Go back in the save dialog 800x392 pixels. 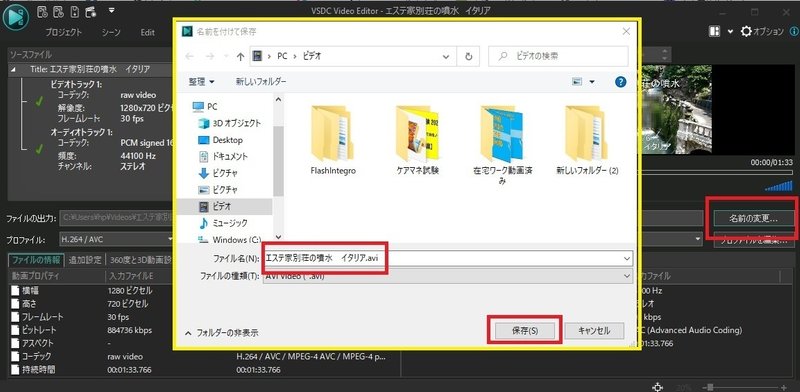tap(189, 56)
